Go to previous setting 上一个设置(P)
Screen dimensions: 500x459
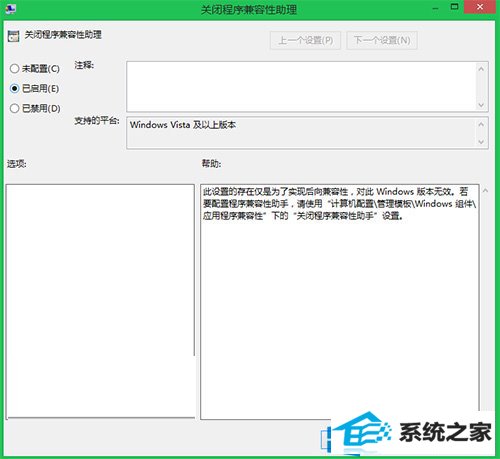click(x=305, y=40)
